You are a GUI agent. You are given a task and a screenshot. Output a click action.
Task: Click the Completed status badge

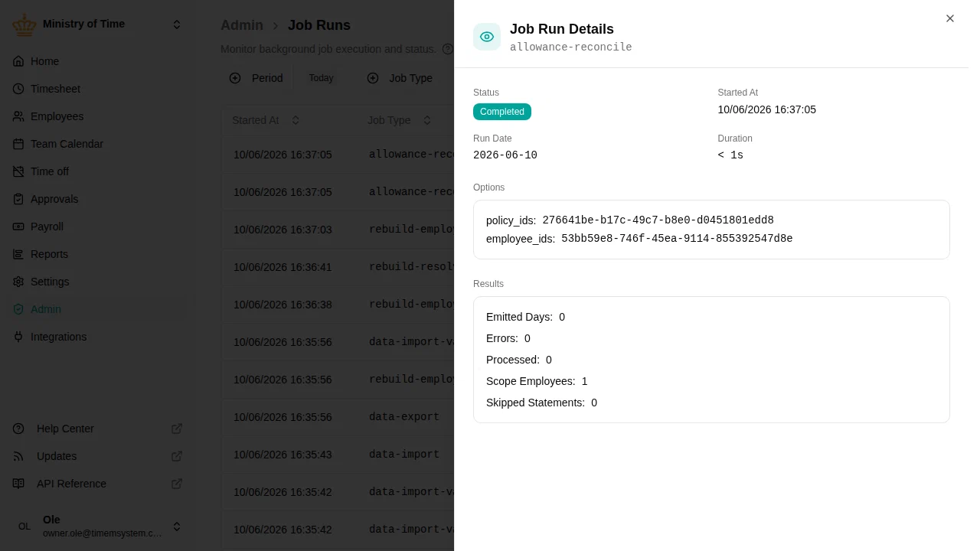tap(502, 112)
